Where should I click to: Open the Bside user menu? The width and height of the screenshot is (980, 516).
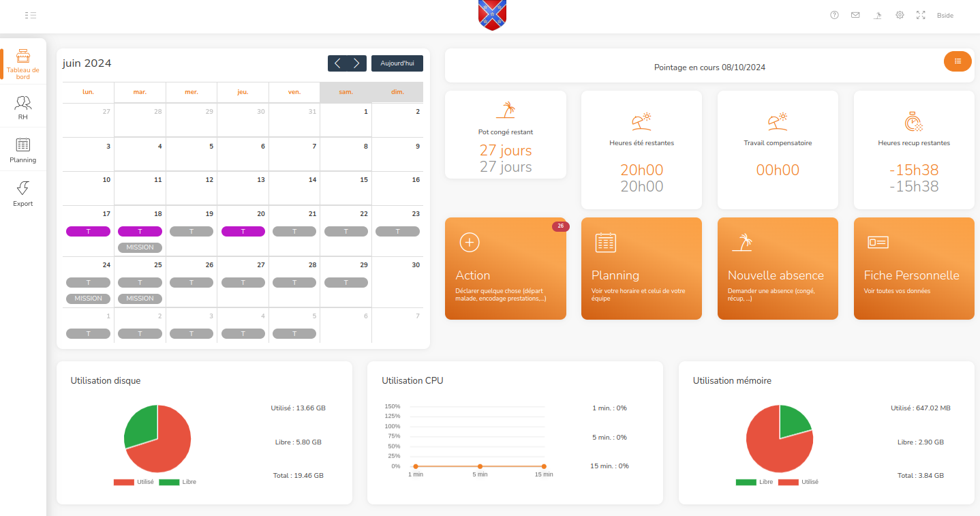click(x=945, y=15)
